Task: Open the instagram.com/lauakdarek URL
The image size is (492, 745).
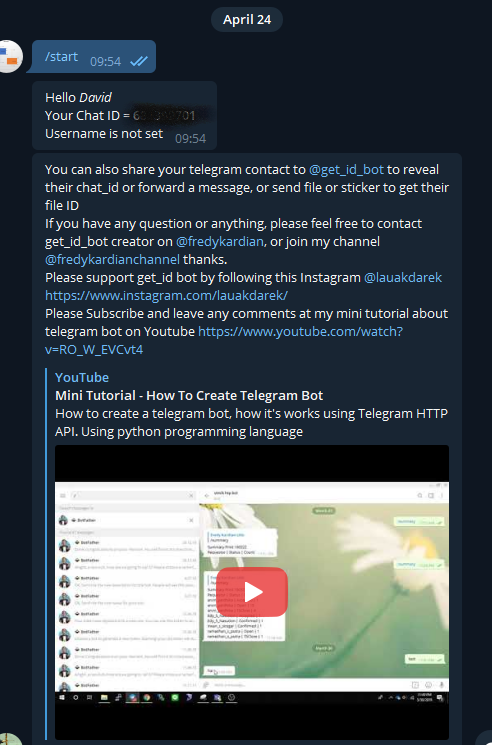Action: [166, 296]
